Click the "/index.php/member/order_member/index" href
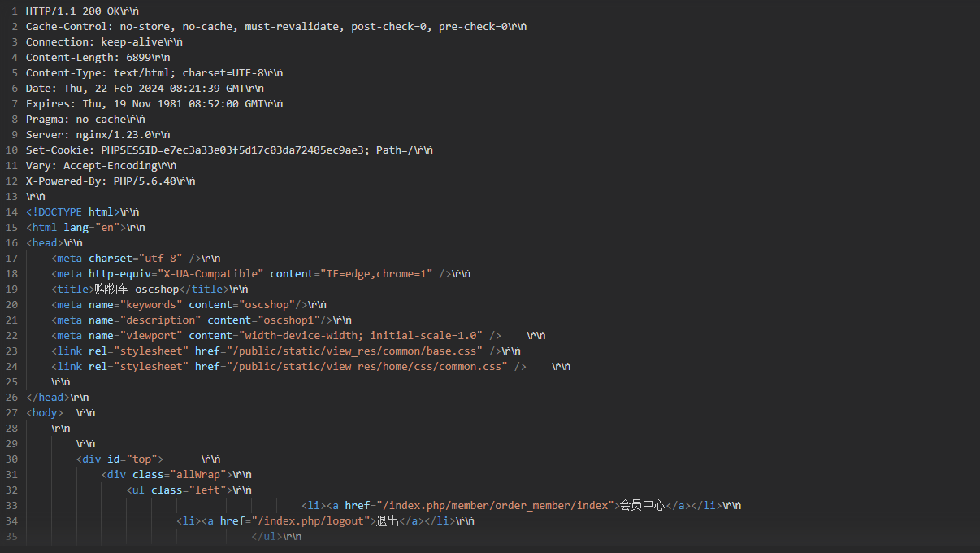The width and height of the screenshot is (980, 553). click(495, 506)
